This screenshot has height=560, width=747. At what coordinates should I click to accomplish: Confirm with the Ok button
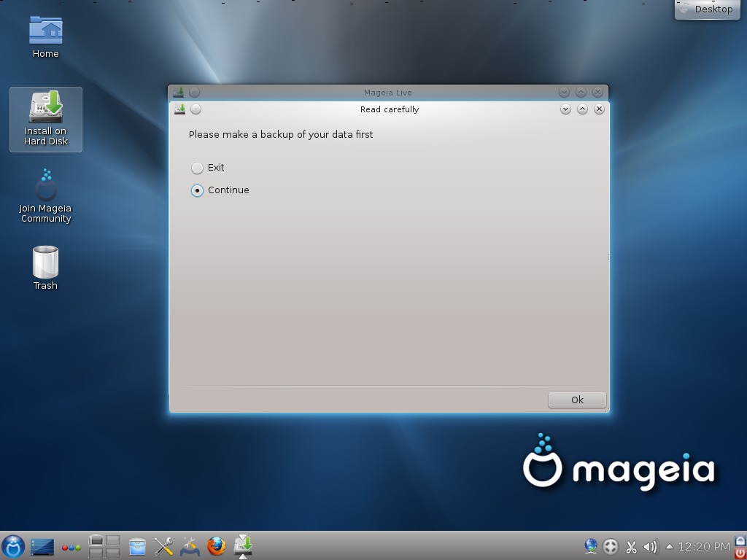tap(577, 400)
